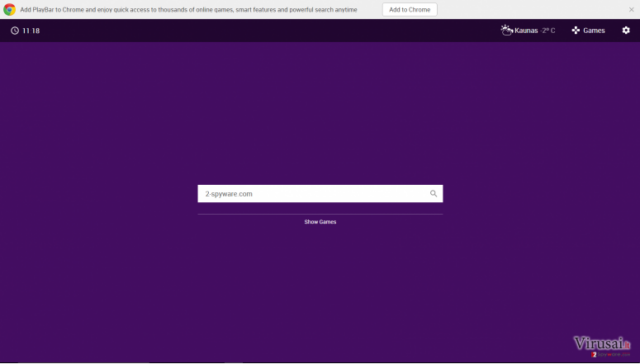Image resolution: width=640 pixels, height=364 pixels.
Task: Open the Games menu link
Action: click(594, 31)
